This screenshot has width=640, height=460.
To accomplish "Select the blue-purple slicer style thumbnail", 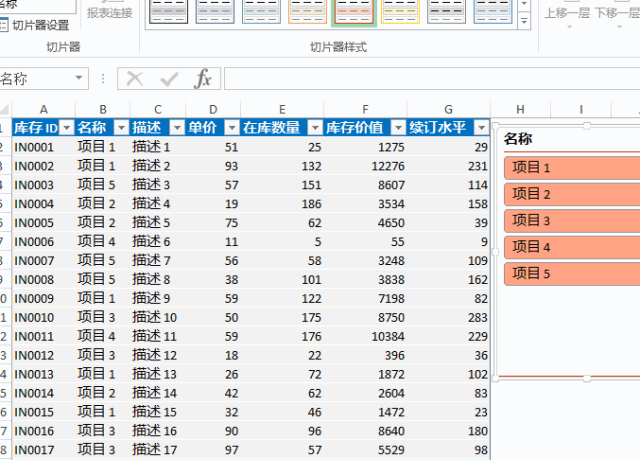I will click(215, 11).
